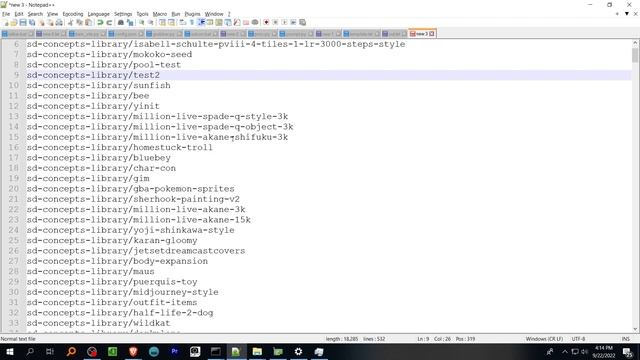
Task: Click the Redo toolbar icon
Action: click(109, 22)
